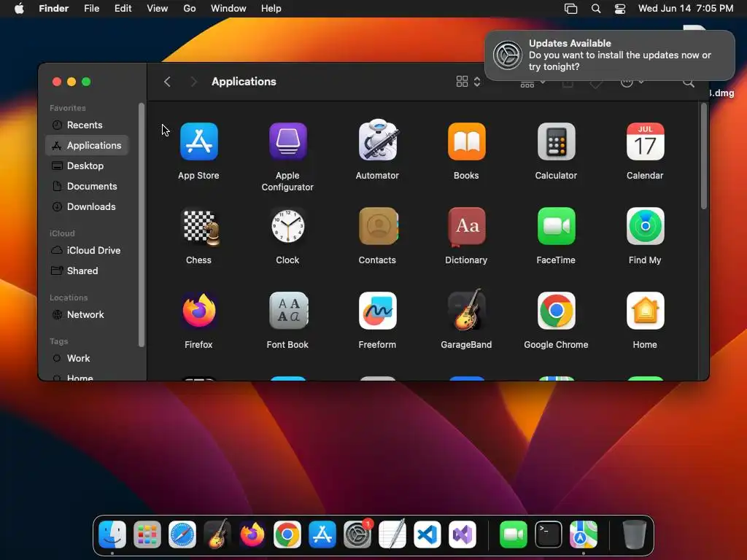Select Recents in the sidebar

point(88,125)
